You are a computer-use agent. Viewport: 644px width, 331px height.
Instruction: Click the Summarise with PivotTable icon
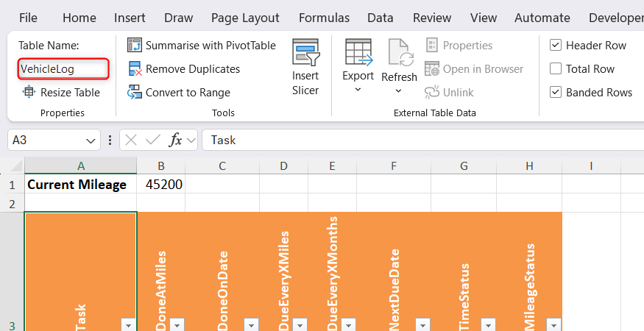tap(134, 45)
